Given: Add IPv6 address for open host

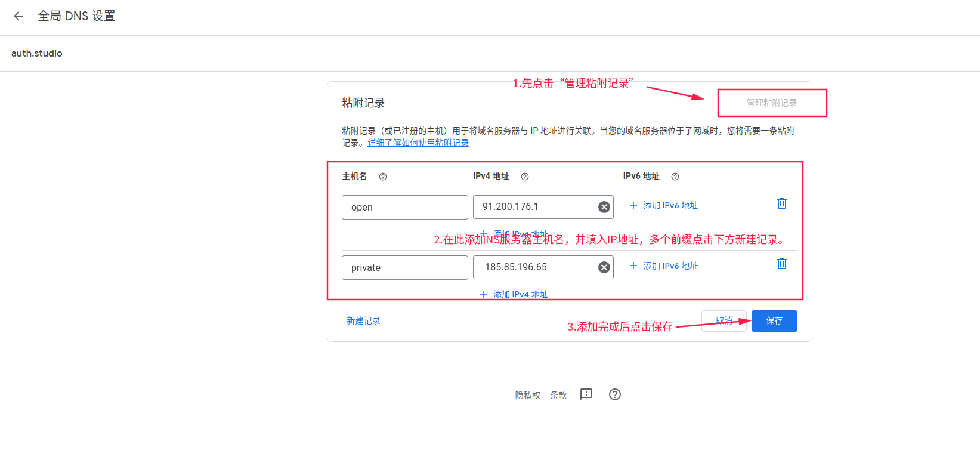Looking at the screenshot, I should [x=663, y=206].
